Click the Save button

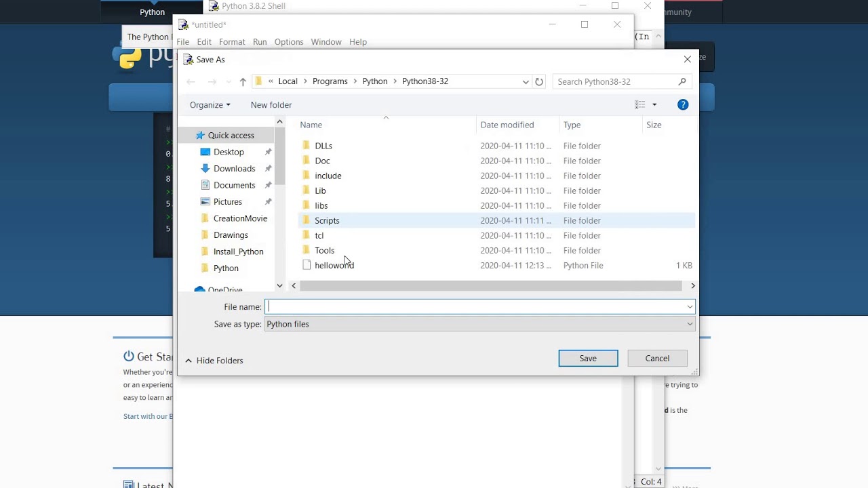[588, 359]
